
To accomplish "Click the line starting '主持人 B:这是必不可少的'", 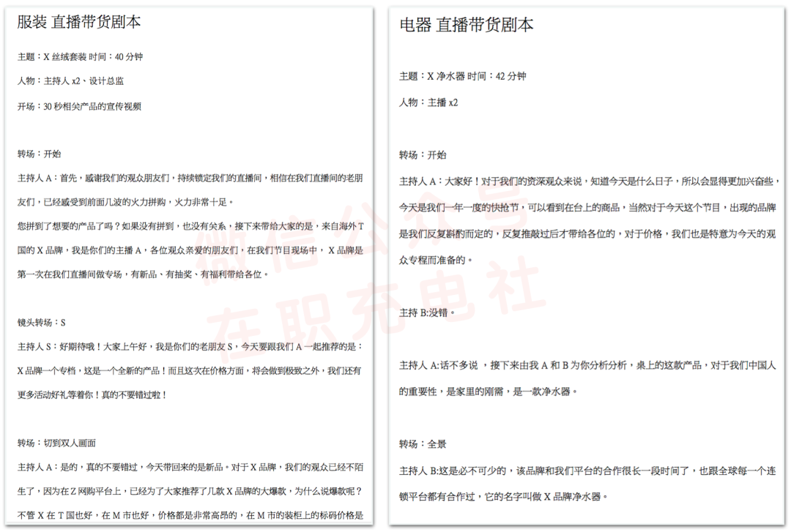I will pos(587,471).
